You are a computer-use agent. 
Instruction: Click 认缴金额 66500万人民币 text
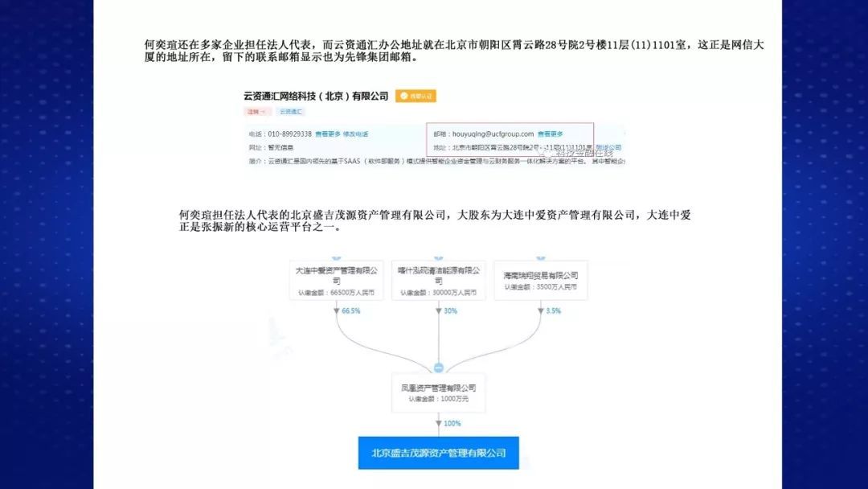337,293
